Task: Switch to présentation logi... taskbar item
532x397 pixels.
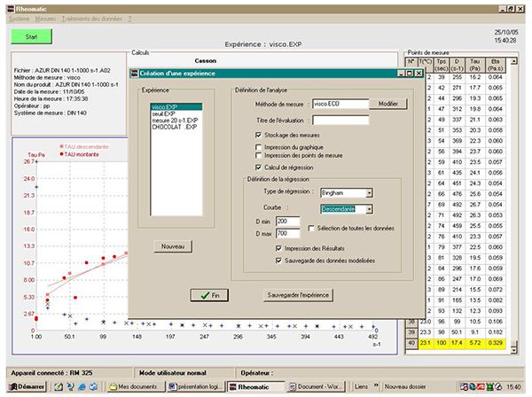Action: point(196,386)
